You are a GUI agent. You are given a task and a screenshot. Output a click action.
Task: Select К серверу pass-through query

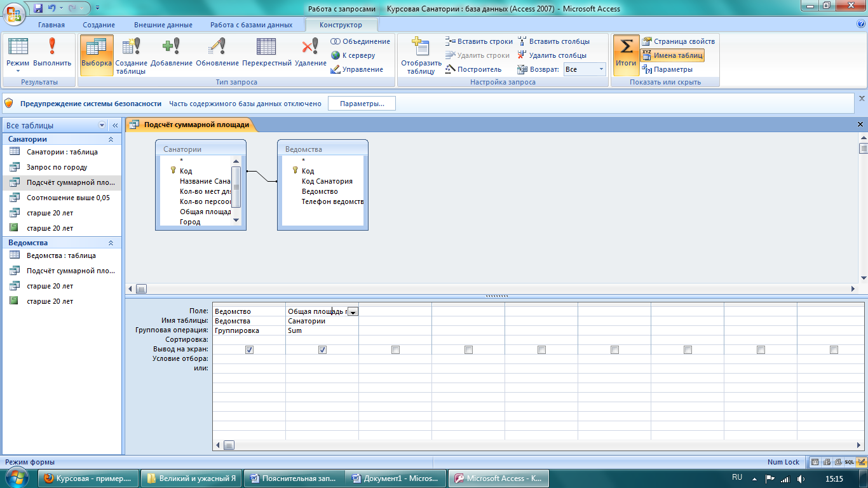(x=353, y=55)
